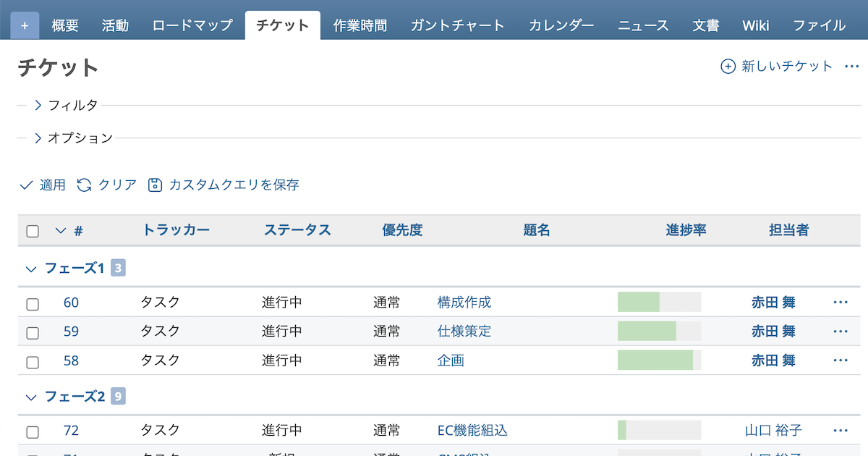Sort by the # column header
The image size is (868, 456).
pyautogui.click(x=78, y=232)
